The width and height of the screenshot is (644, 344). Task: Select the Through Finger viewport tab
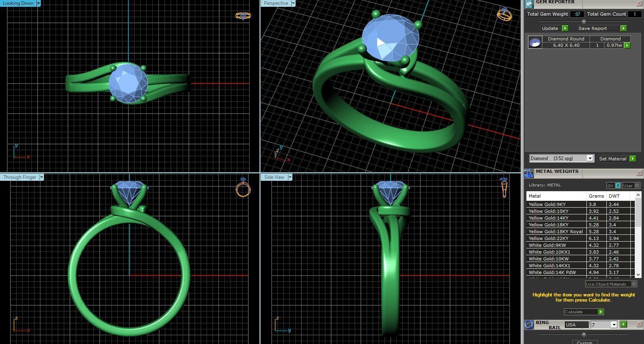[20, 177]
